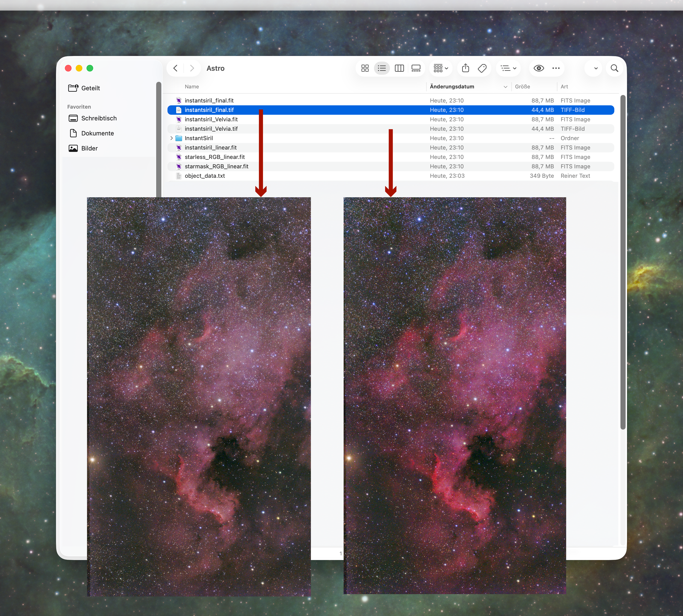Select the file instantsiril_final.fit

coord(391,101)
